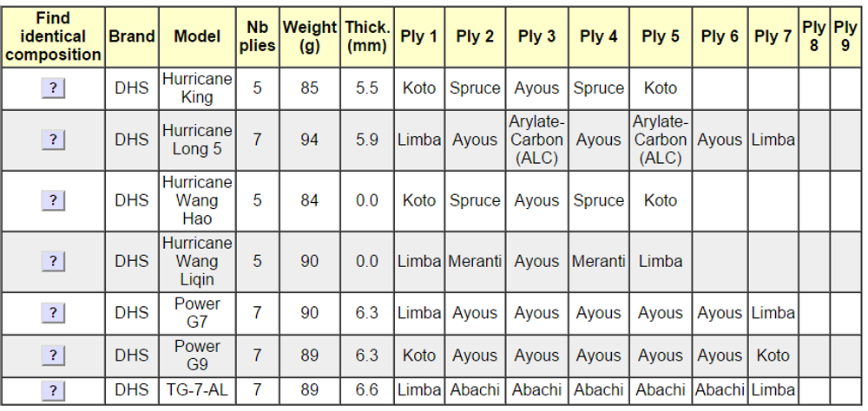Select the Hurricane King model cell
Screen dimensions: 868x411
(x=197, y=88)
